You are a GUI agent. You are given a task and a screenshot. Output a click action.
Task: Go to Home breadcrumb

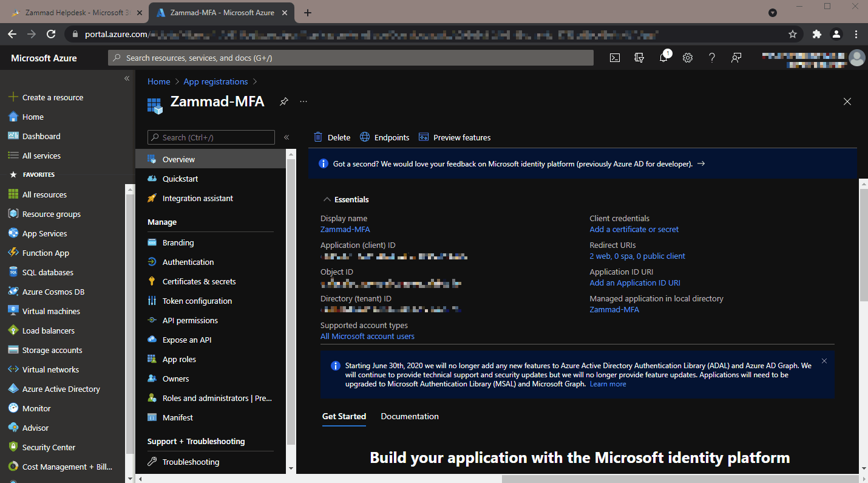pos(159,81)
